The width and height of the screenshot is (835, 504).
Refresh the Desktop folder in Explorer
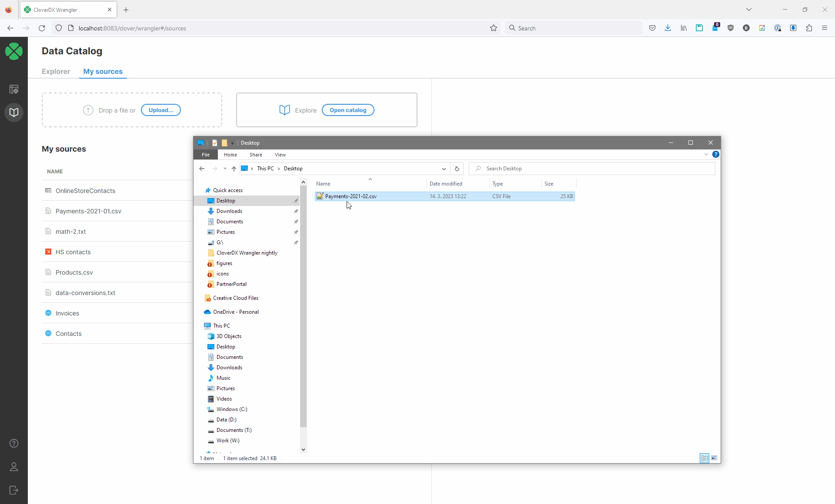click(457, 169)
